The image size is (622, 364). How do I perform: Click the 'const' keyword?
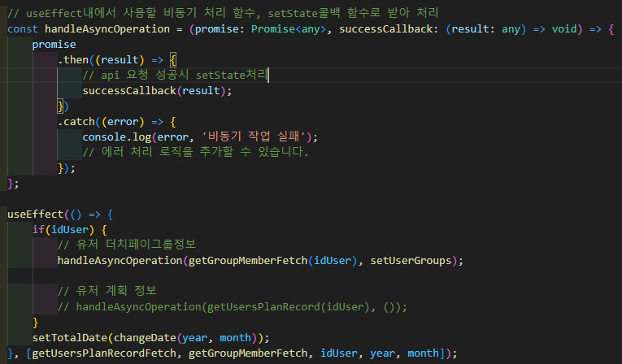pyautogui.click(x=23, y=29)
